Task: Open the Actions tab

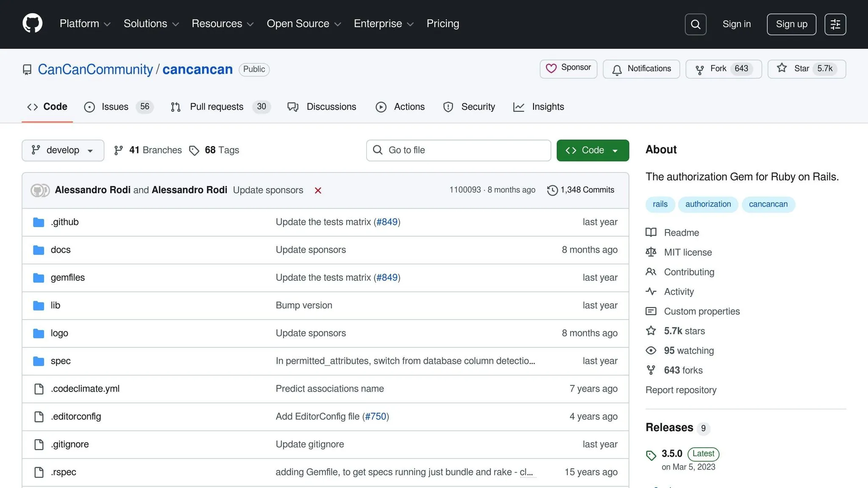Action: click(400, 107)
